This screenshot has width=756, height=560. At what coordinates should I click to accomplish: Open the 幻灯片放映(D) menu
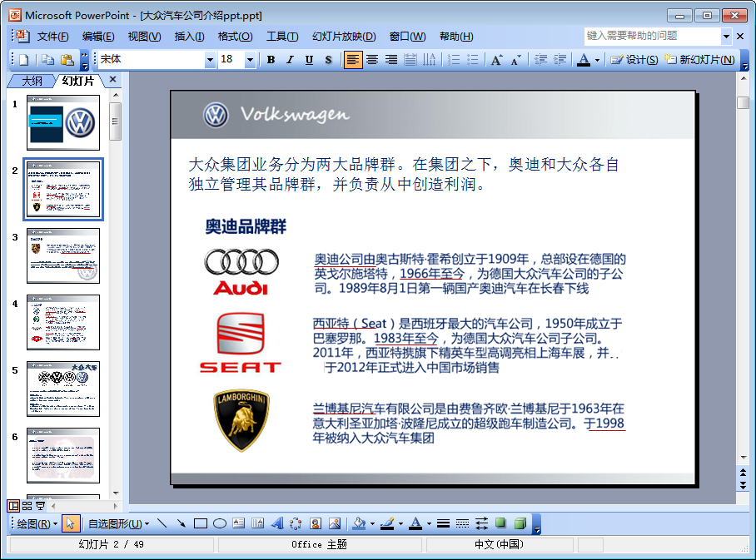(344, 37)
